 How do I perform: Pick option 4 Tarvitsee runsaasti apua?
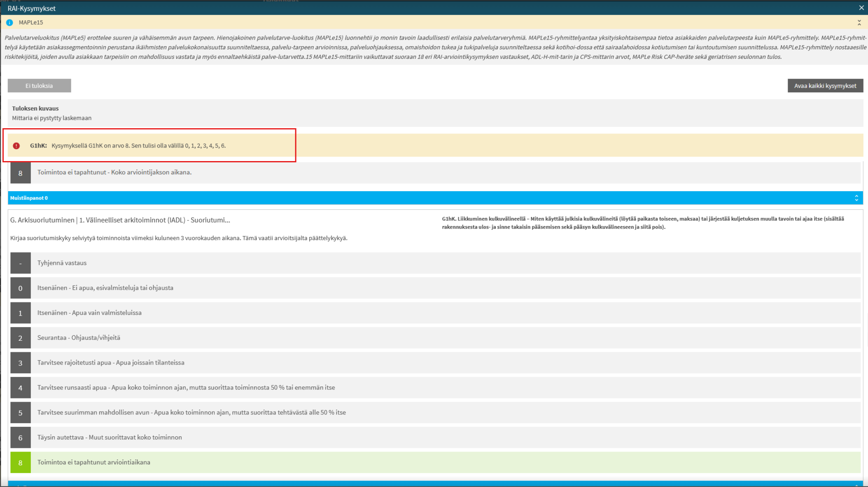186,388
